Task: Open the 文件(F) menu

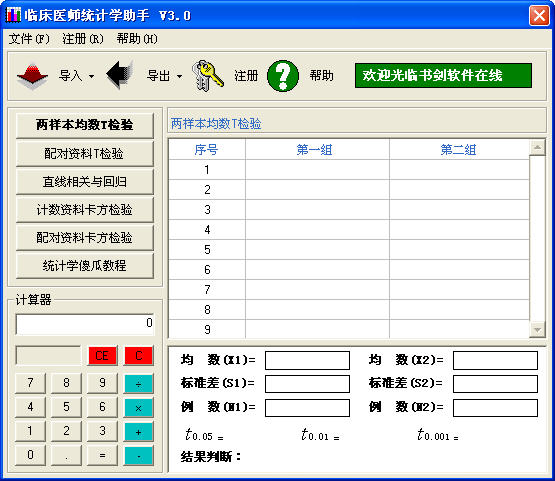Action: point(29,39)
